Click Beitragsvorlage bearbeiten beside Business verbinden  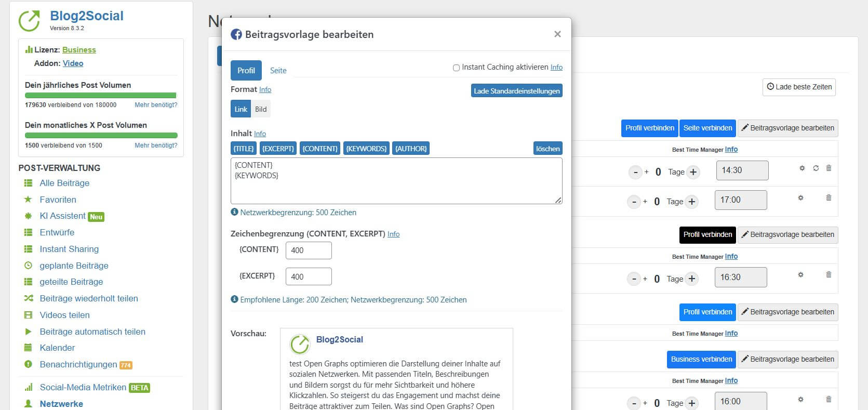[x=787, y=359]
